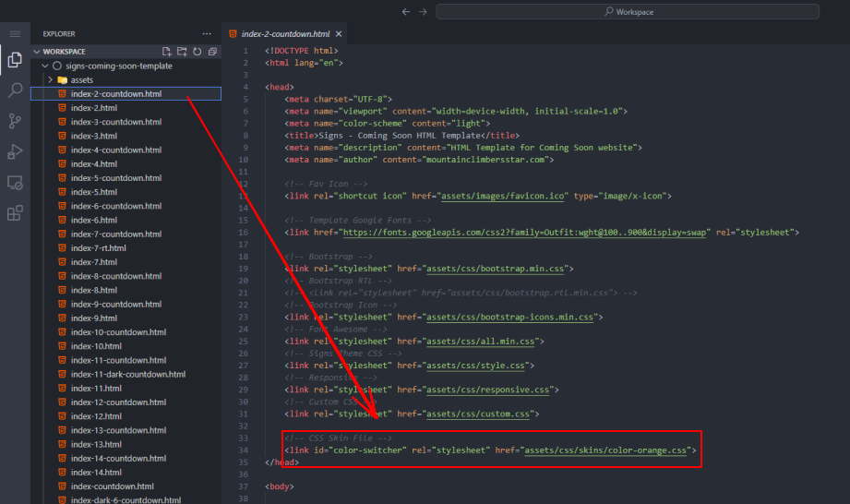850x504 pixels.
Task: Open the Source Control view
Action: click(x=15, y=121)
